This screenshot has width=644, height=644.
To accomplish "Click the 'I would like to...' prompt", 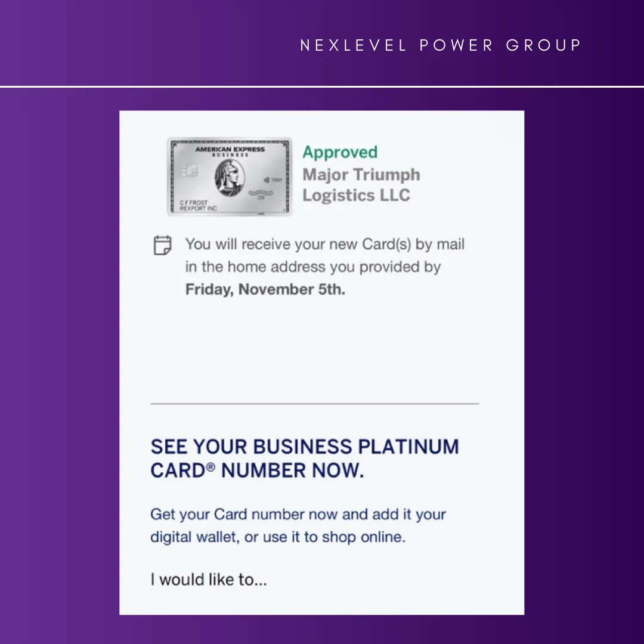I will click(208, 580).
